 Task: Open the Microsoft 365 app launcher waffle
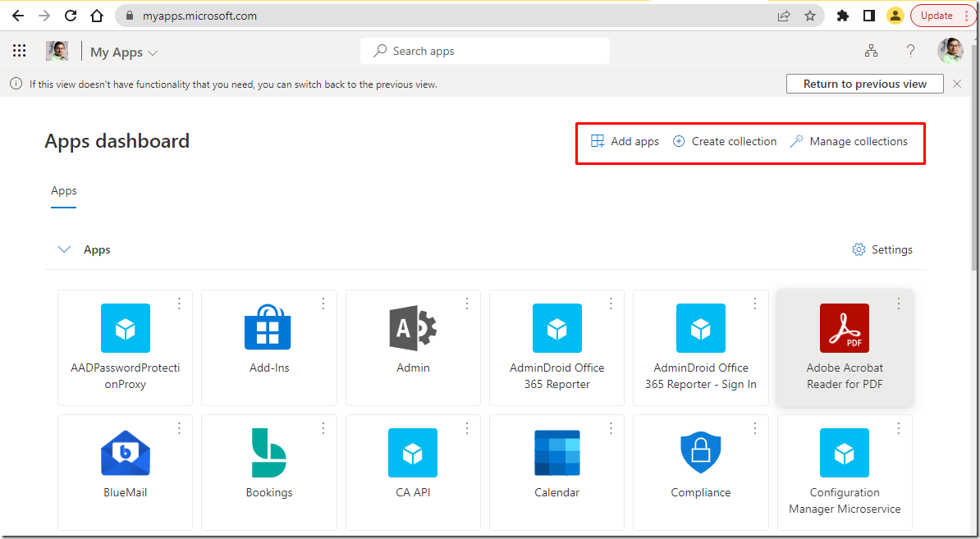click(x=18, y=51)
